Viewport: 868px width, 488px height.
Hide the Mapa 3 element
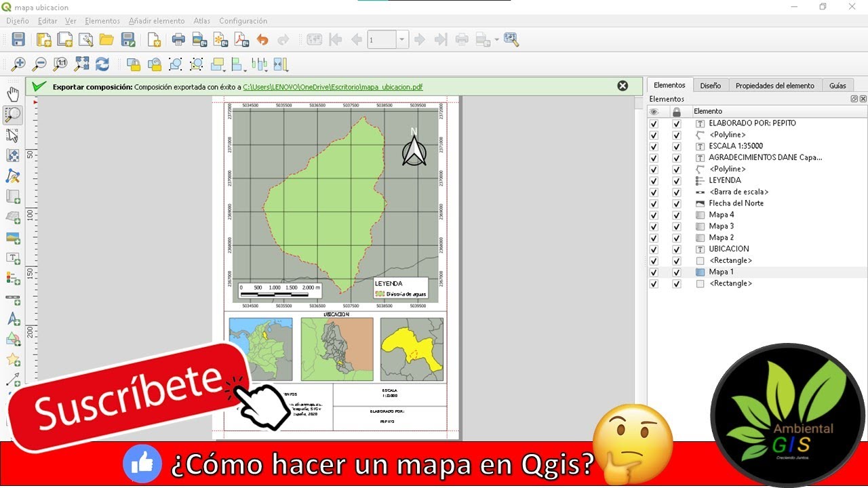point(654,226)
